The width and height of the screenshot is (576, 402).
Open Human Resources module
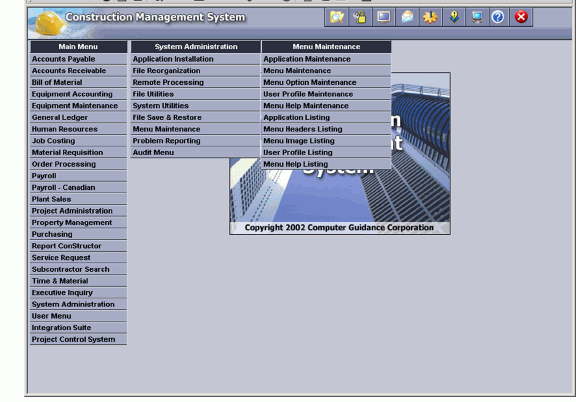pos(79,129)
